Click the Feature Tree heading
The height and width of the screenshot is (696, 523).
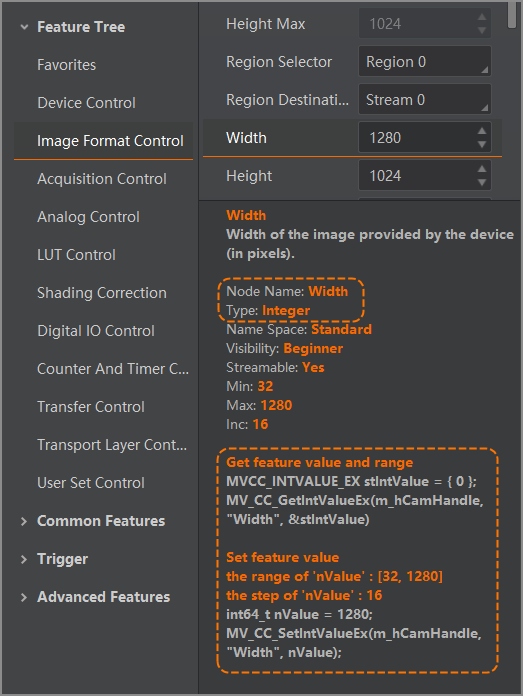[81, 27]
